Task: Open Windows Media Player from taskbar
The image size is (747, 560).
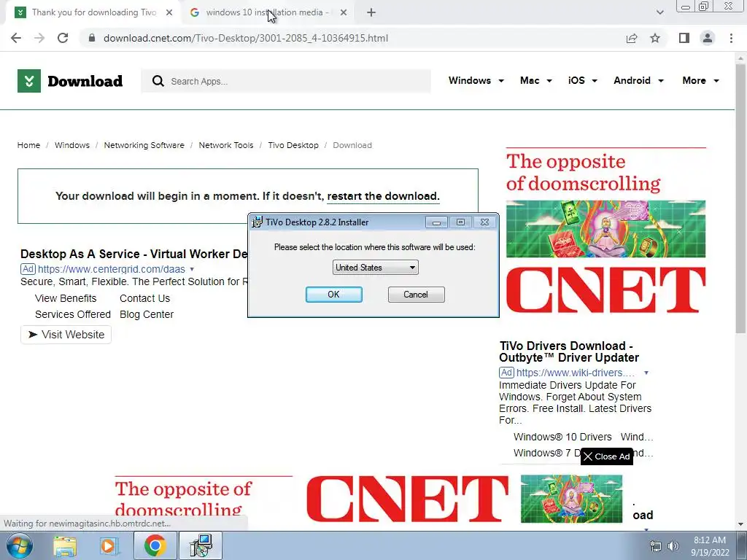Action: click(x=109, y=546)
